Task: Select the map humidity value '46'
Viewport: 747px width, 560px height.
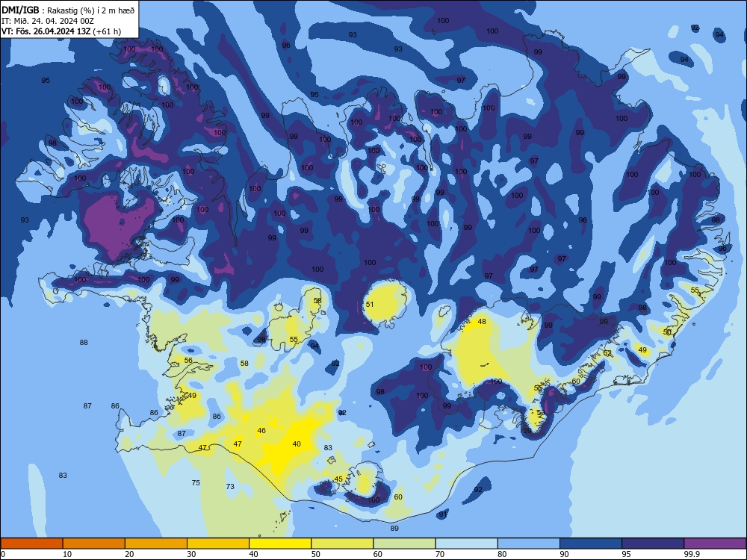Action: point(261,431)
